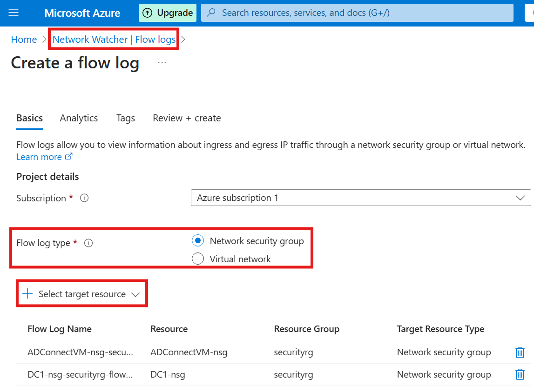This screenshot has height=392, width=534.
Task: Click the search resources input field
Action: 357,13
